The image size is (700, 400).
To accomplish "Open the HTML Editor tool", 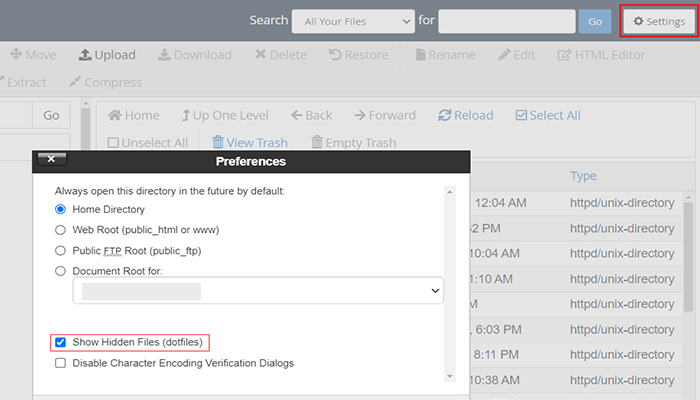I will tap(601, 55).
